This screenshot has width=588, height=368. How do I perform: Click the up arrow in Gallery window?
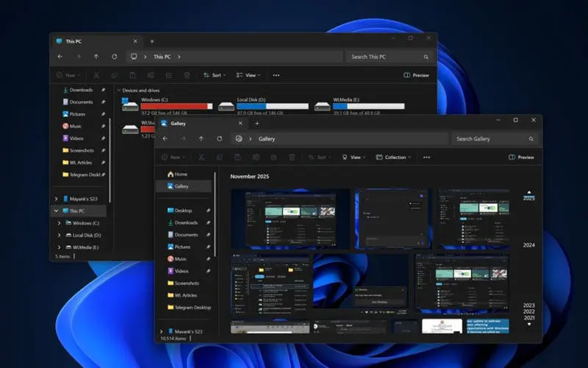pyautogui.click(x=201, y=138)
